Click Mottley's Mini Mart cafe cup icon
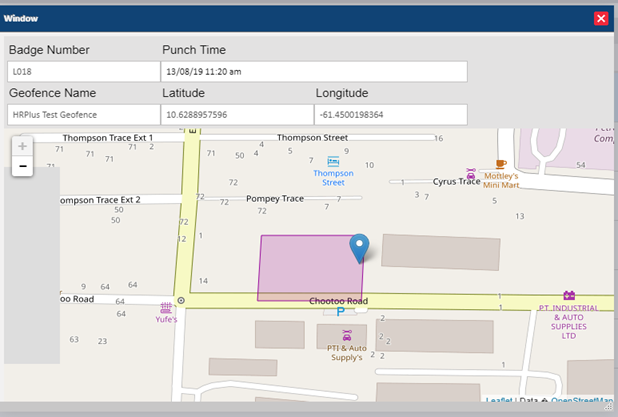This screenshot has height=417, width=618. (x=501, y=164)
